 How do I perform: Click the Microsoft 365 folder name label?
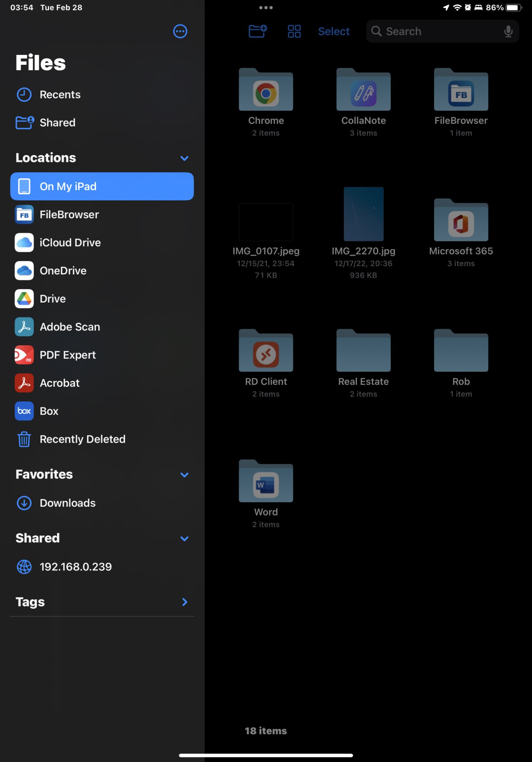click(x=461, y=251)
